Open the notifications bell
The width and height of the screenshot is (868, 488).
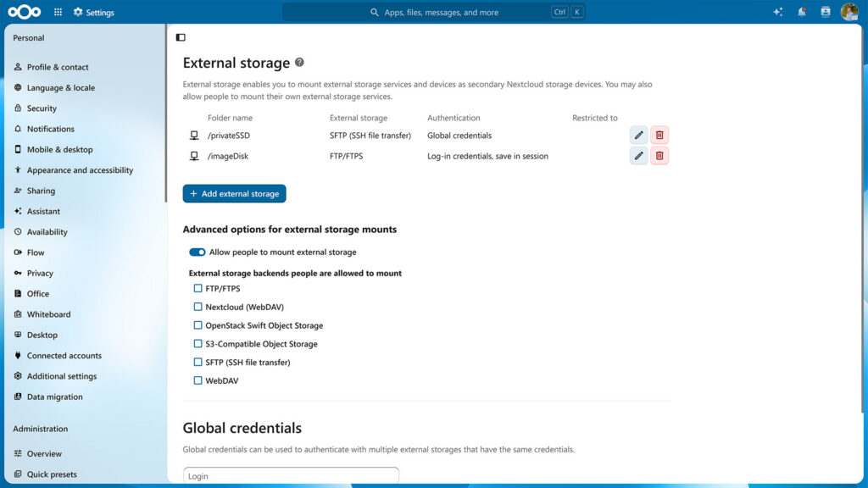point(802,12)
